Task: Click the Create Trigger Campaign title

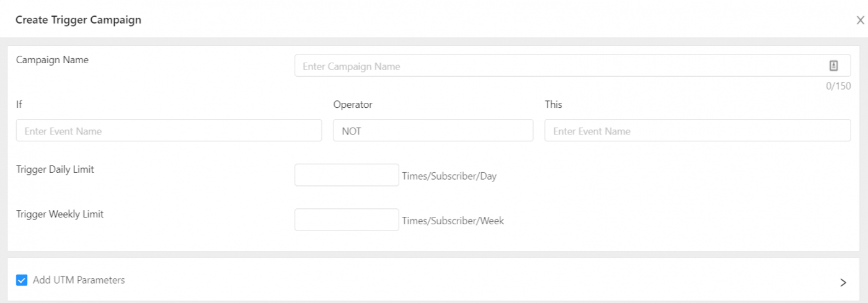Action: click(x=78, y=20)
